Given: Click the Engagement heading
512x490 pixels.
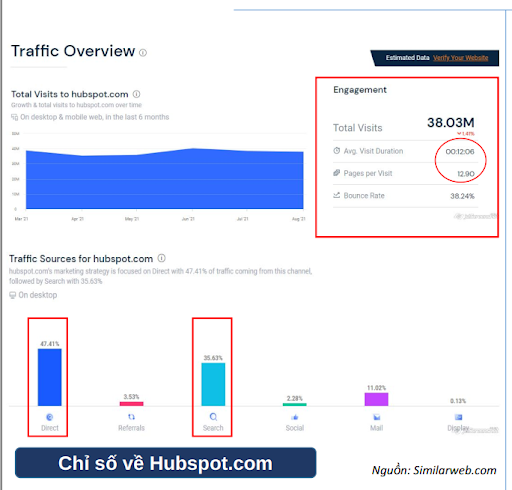Looking at the screenshot, I should pyautogui.click(x=360, y=90).
